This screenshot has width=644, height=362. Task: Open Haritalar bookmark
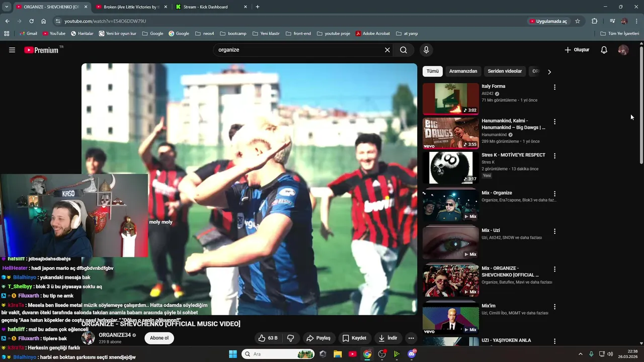click(82, 33)
